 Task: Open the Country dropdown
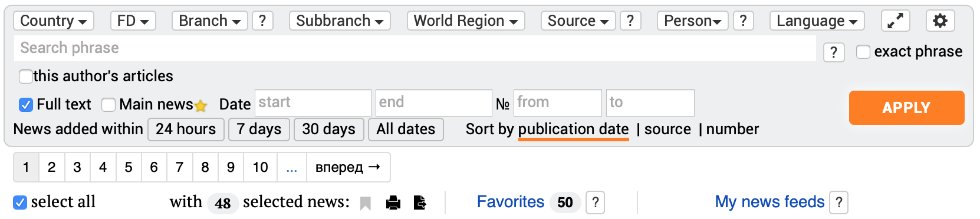pos(53,21)
